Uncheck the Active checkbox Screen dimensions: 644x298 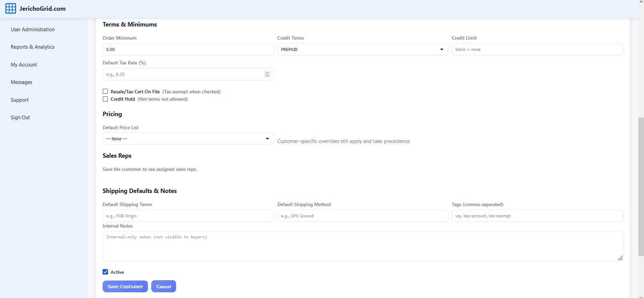pos(105,272)
